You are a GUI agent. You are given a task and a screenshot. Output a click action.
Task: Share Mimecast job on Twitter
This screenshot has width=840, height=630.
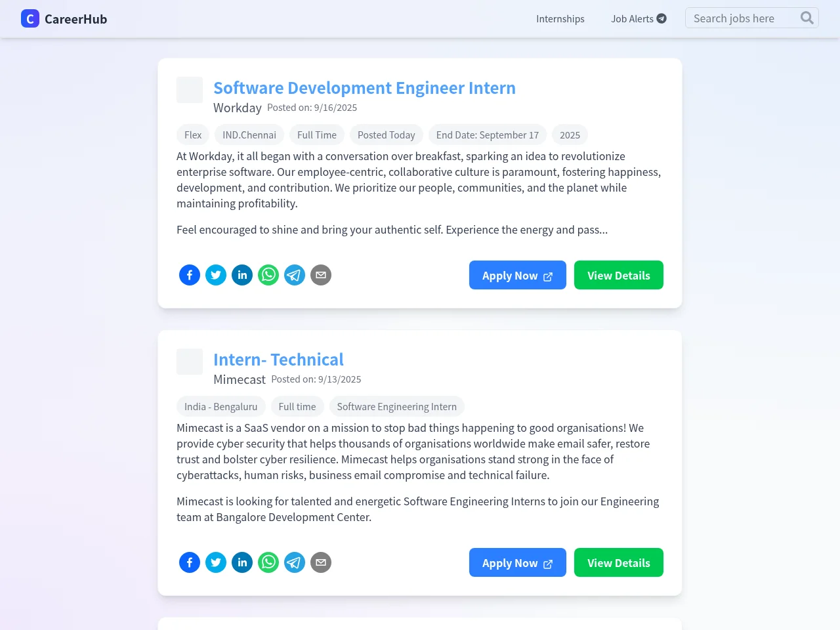coord(216,562)
